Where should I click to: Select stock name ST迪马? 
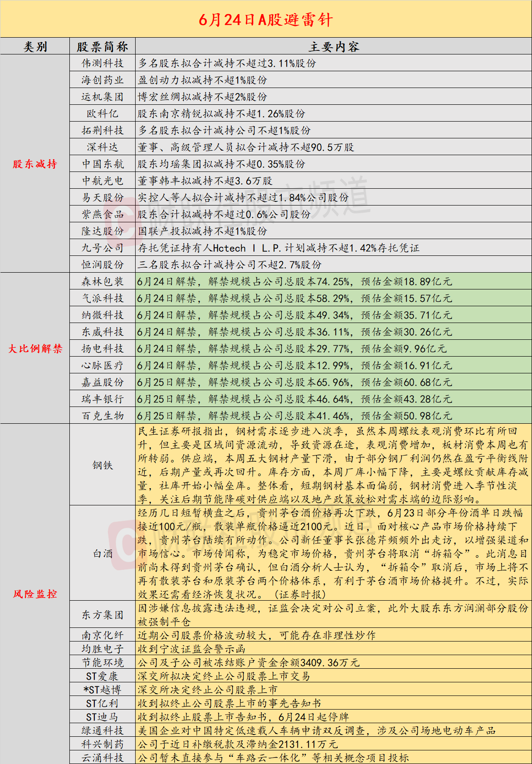pos(102,717)
